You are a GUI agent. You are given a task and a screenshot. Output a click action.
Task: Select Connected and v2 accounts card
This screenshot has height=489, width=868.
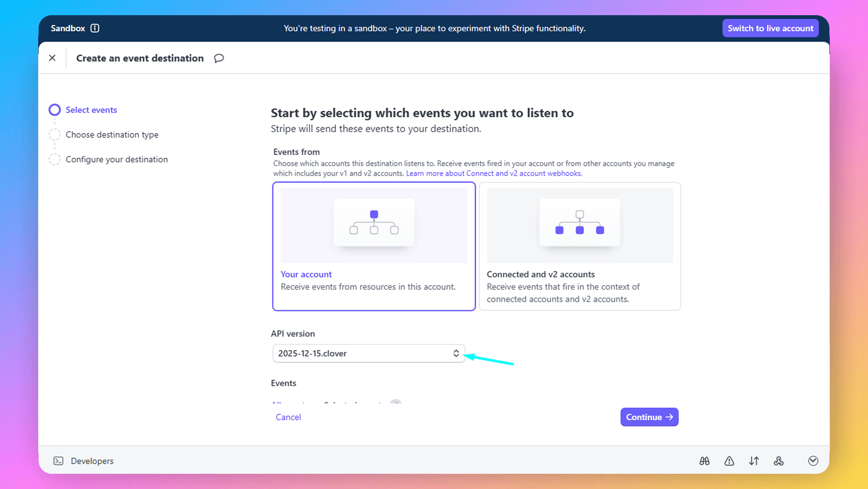tap(579, 246)
